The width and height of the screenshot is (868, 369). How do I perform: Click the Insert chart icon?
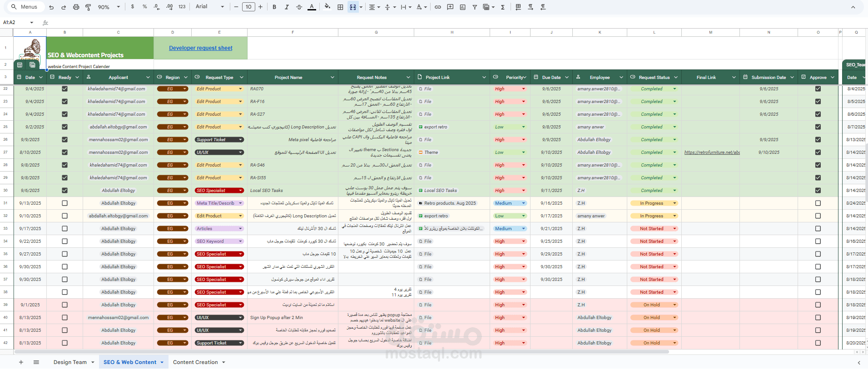(462, 7)
